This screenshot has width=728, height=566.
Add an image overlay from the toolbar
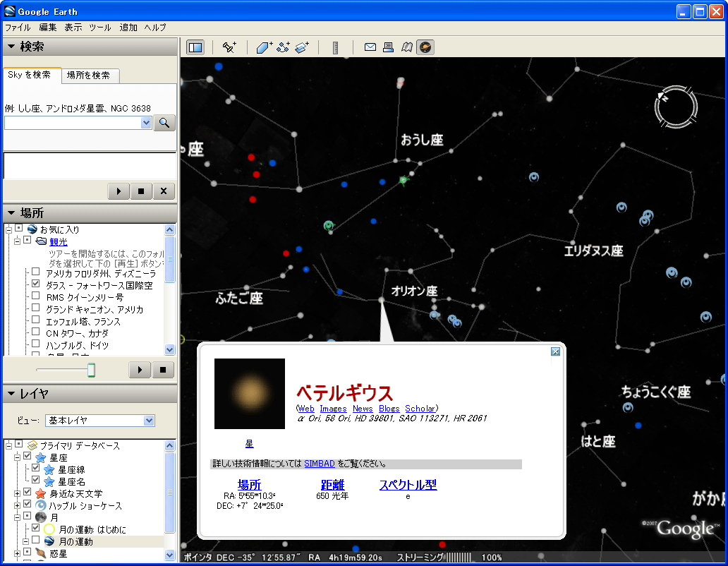[x=302, y=47]
